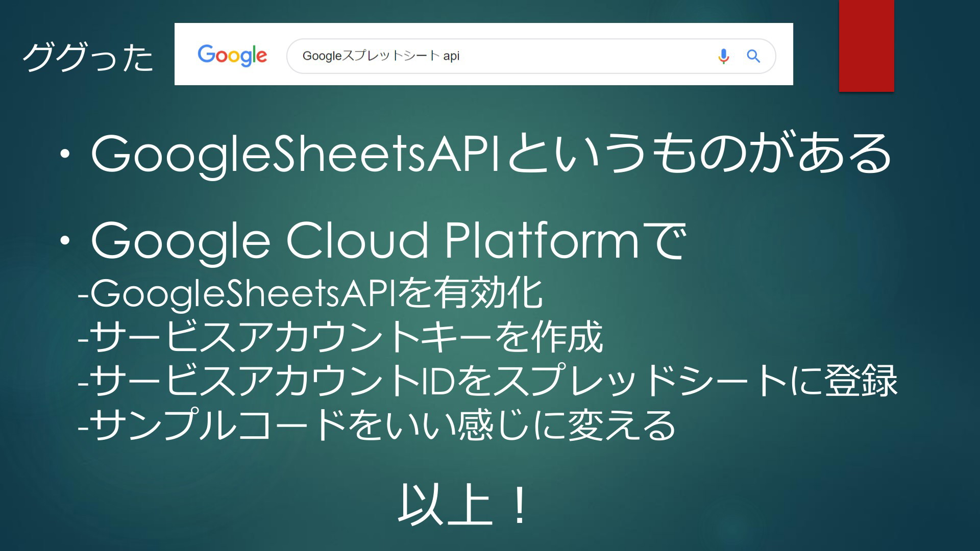Click the text '-サービスアカウントキーを作成'
Screen dimensions: 980x551
coord(340,337)
